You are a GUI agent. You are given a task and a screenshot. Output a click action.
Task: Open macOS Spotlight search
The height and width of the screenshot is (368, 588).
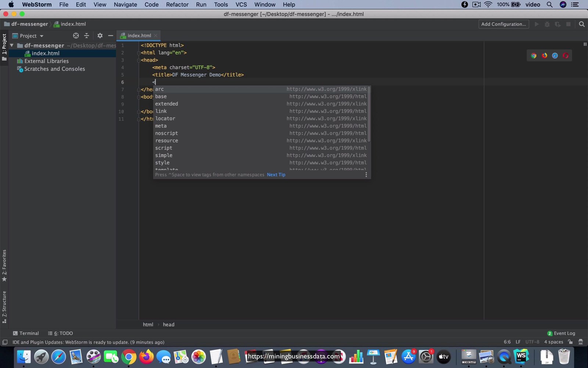549,4
